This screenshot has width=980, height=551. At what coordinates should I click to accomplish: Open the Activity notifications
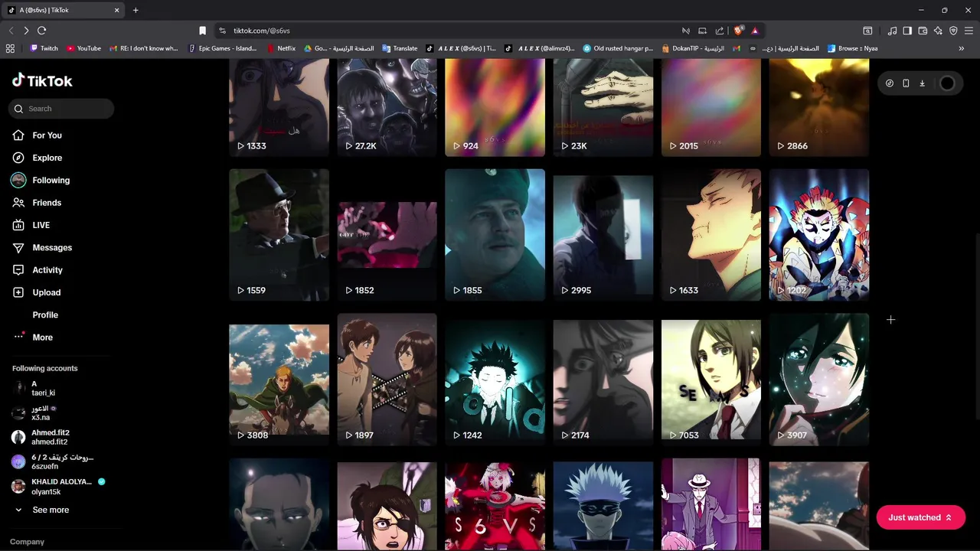[x=38, y=270]
